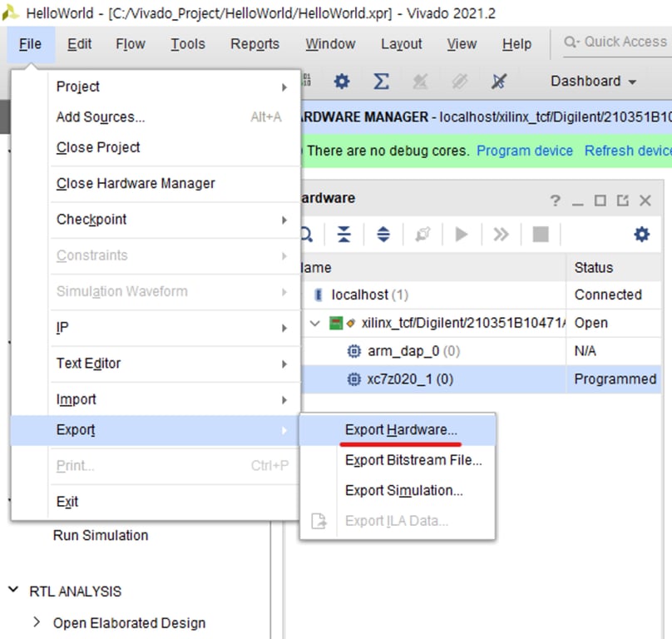
Task: Click the Programmed status cell
Action: 615,379
